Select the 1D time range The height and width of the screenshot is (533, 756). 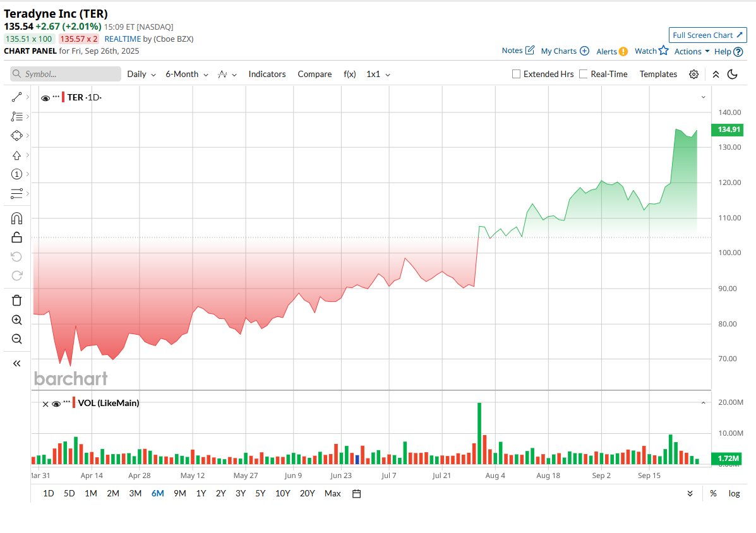pos(48,493)
